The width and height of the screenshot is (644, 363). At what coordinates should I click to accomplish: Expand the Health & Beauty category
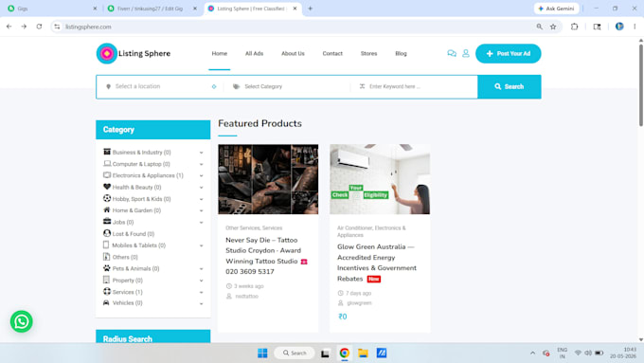[201, 188]
